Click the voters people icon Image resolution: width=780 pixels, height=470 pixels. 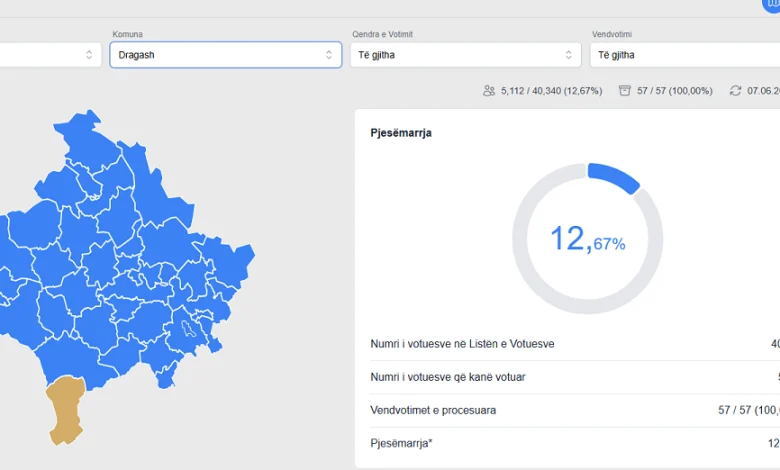[x=489, y=91]
